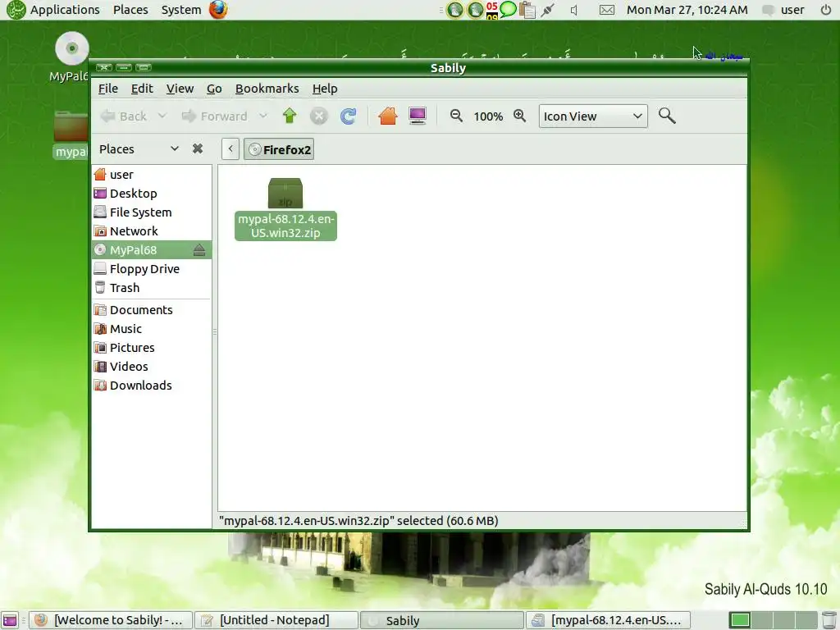Image resolution: width=840 pixels, height=630 pixels.
Task: Open the calendar from the clock
Action: (x=687, y=10)
